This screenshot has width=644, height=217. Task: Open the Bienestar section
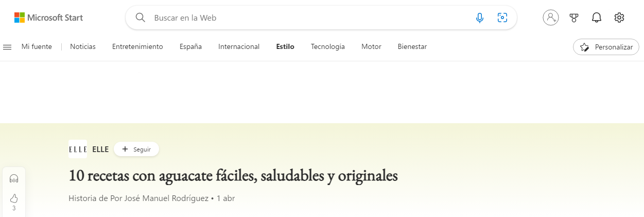tap(412, 46)
